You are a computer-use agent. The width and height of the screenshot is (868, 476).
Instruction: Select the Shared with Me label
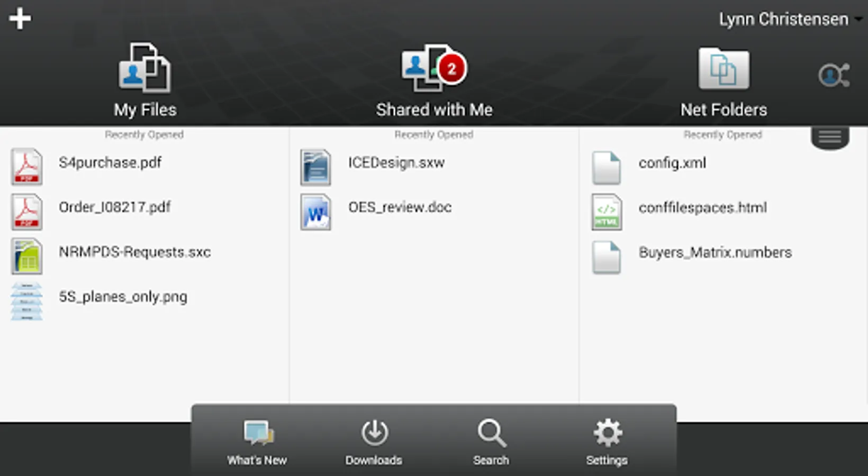[434, 109]
